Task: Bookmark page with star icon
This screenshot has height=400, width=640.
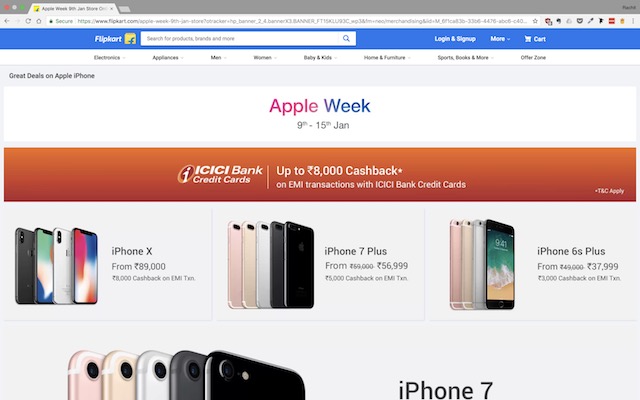Action: click(x=535, y=21)
